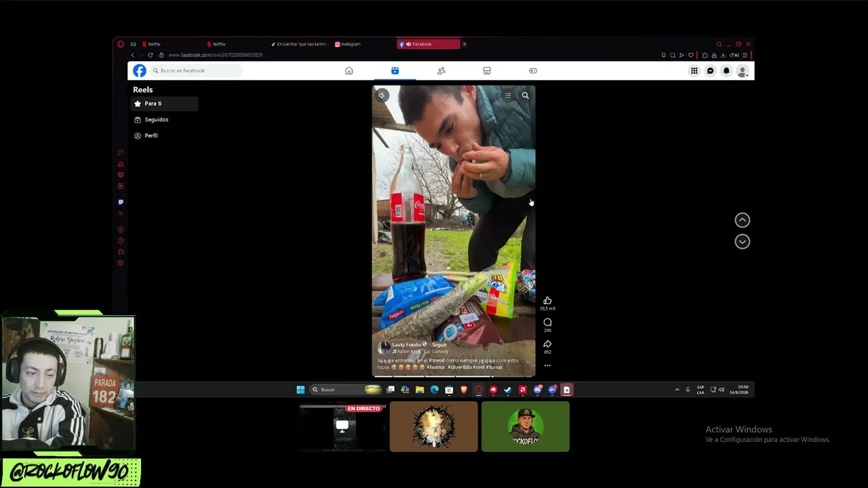Open File Explorer from the taskbar
The width and height of the screenshot is (868, 488).
[x=420, y=390]
